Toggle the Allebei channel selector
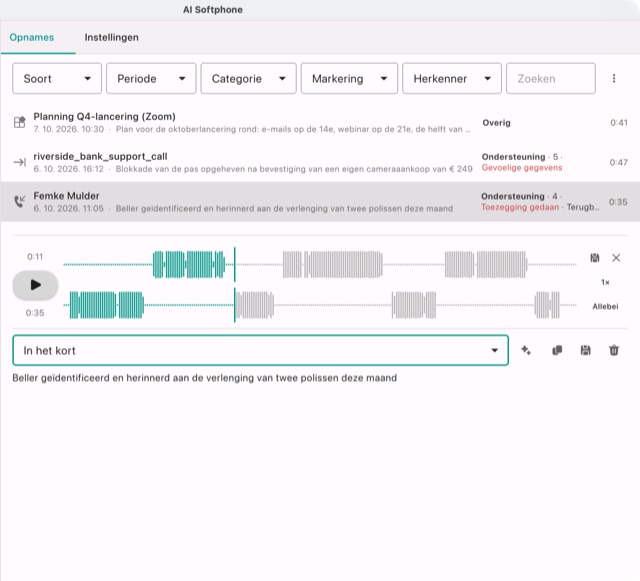640x581 pixels. pyautogui.click(x=605, y=306)
